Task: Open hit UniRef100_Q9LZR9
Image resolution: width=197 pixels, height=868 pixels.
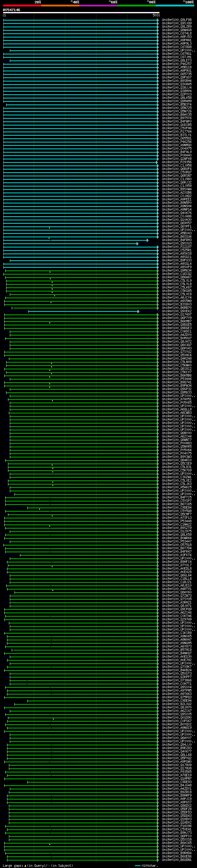Action: pyautogui.click(x=176, y=26)
